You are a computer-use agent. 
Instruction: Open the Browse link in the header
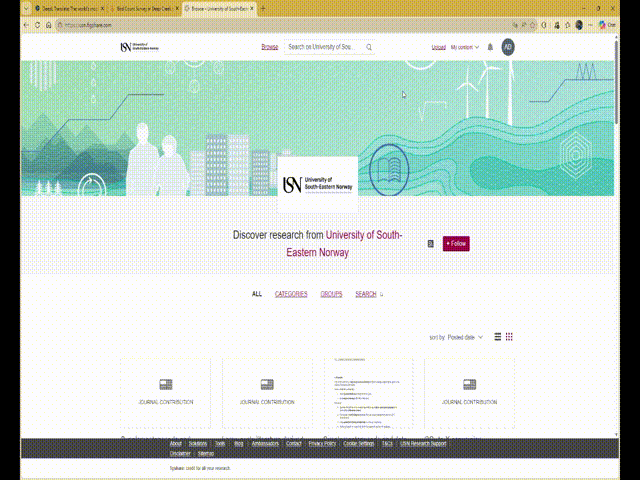(x=269, y=47)
